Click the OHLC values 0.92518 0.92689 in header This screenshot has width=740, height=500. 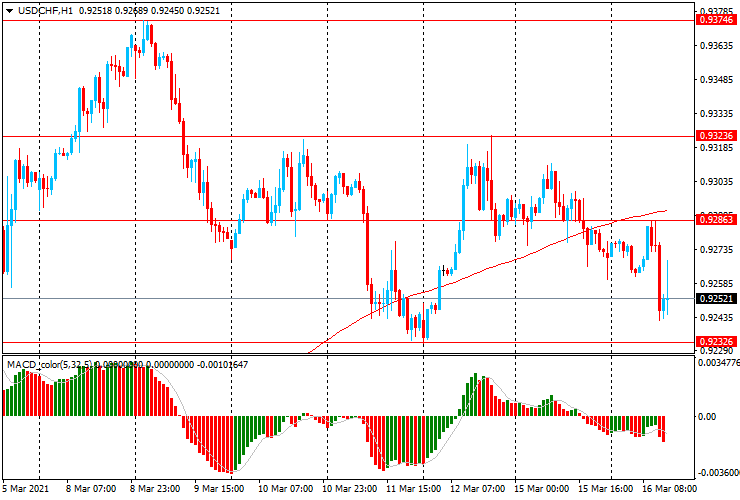pos(117,10)
